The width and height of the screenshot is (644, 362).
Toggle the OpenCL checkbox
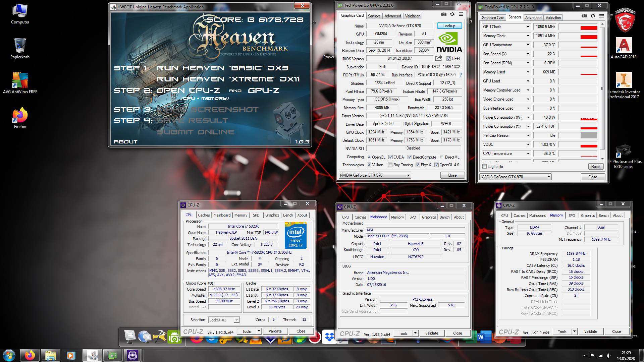tap(369, 157)
